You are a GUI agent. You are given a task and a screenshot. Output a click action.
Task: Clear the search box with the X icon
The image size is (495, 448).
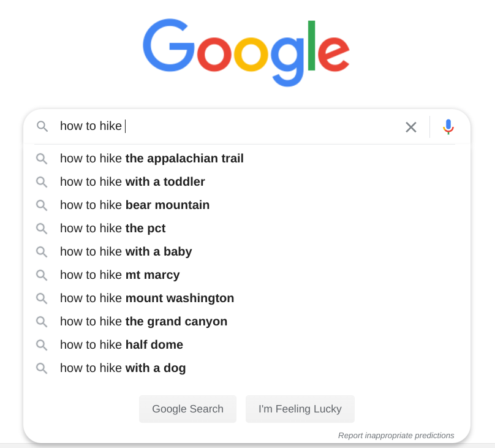click(410, 127)
